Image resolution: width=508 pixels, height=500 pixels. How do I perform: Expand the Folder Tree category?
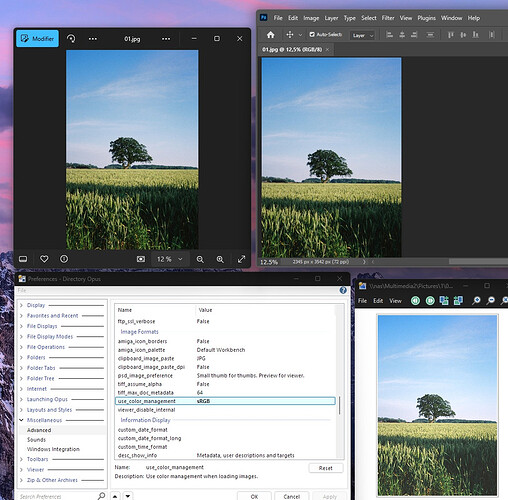click(21, 378)
